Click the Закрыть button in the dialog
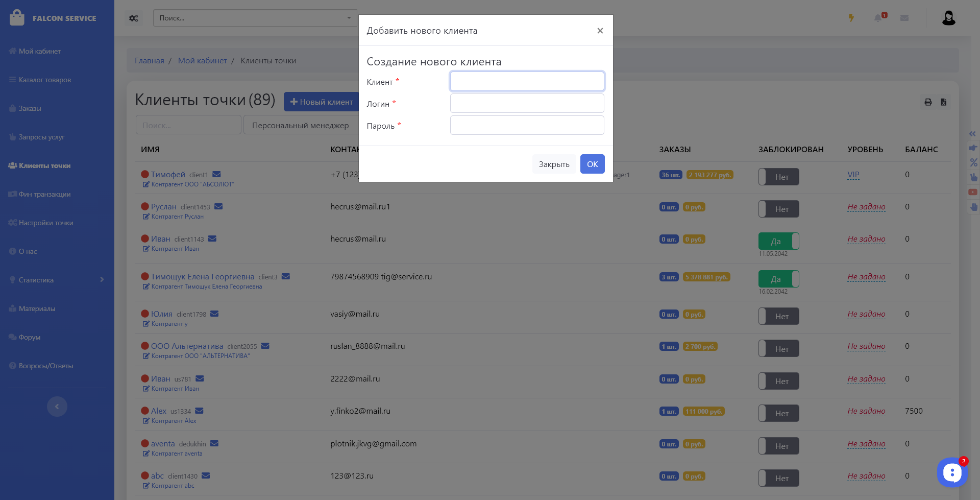 pos(554,164)
